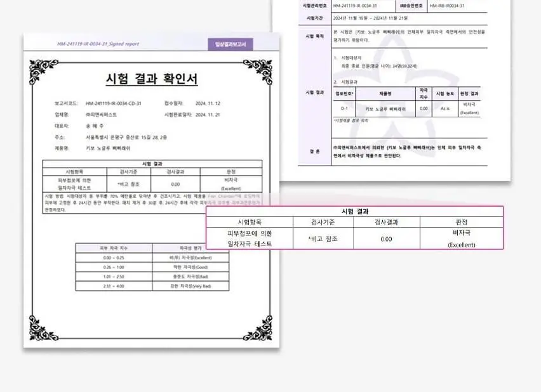The width and height of the screenshot is (541, 392).
Task: Click the '1.01 ~ 2.50' range row
Action: (x=114, y=277)
